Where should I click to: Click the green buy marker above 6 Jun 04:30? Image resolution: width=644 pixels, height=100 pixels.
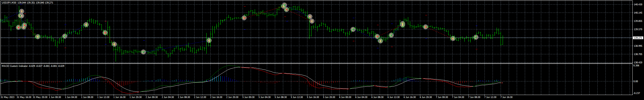(353, 29)
